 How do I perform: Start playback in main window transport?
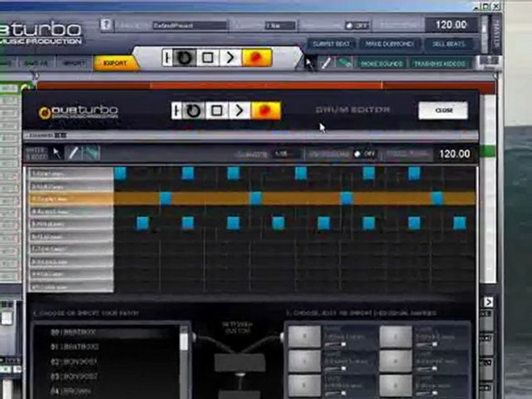point(231,57)
